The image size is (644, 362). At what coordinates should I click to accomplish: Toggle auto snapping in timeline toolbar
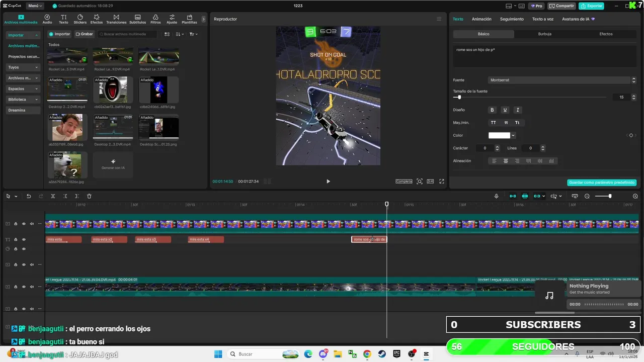[x=525, y=196]
